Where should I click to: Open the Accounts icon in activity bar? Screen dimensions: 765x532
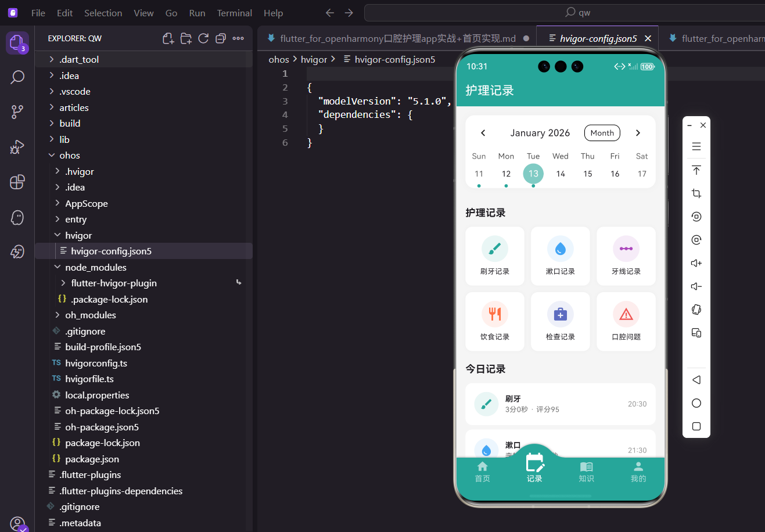click(17, 523)
